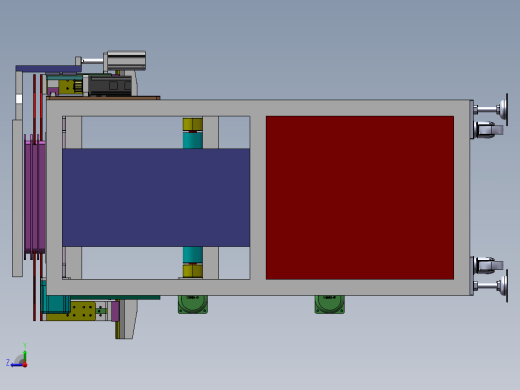Select the upper-right caster wheel
Viewport: 520px width, 390px height.
[x=490, y=130]
